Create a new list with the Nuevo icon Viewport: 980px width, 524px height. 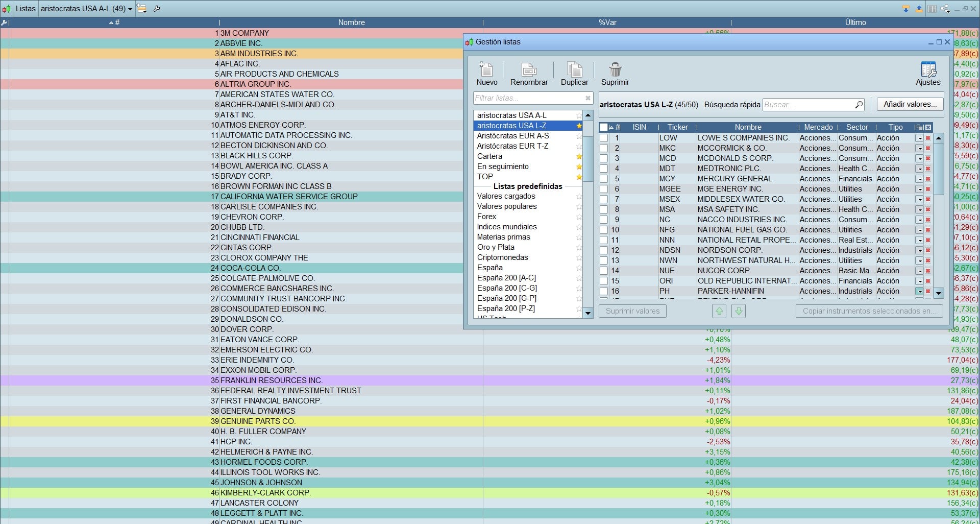point(486,74)
